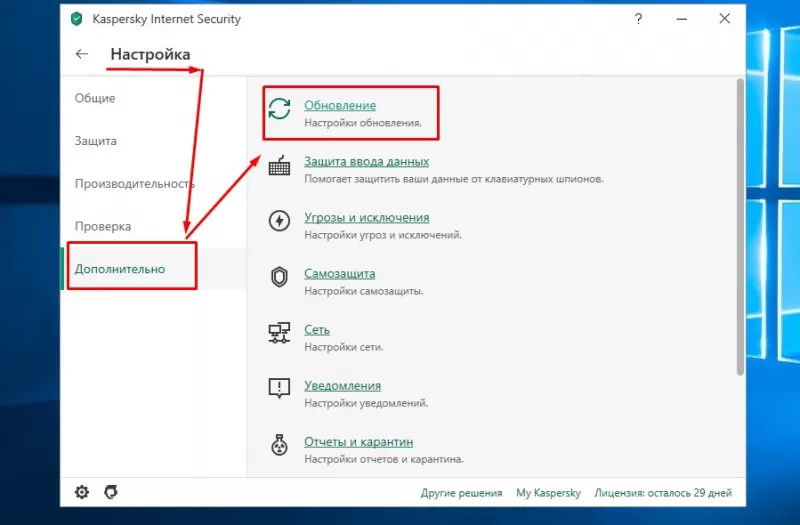Image resolution: width=800 pixels, height=525 pixels.
Task: Open the Самозащита settings link
Action: (339, 273)
